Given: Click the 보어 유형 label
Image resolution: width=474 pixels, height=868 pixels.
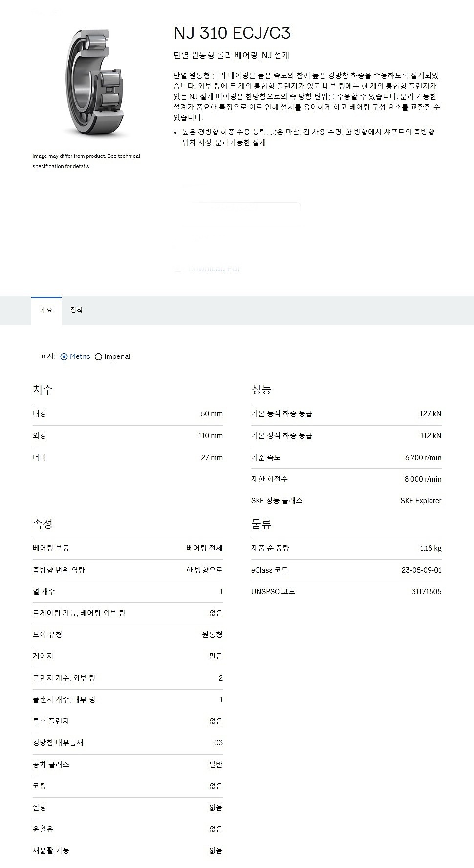Looking at the screenshot, I should click(x=47, y=635).
